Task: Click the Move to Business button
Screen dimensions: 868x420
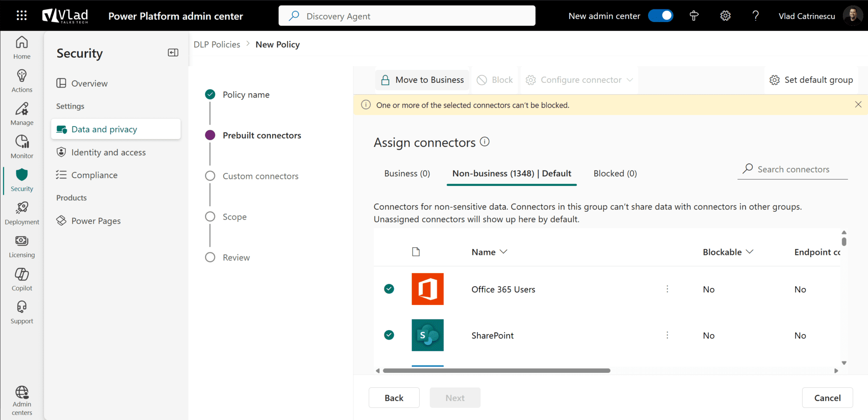Action: click(422, 80)
